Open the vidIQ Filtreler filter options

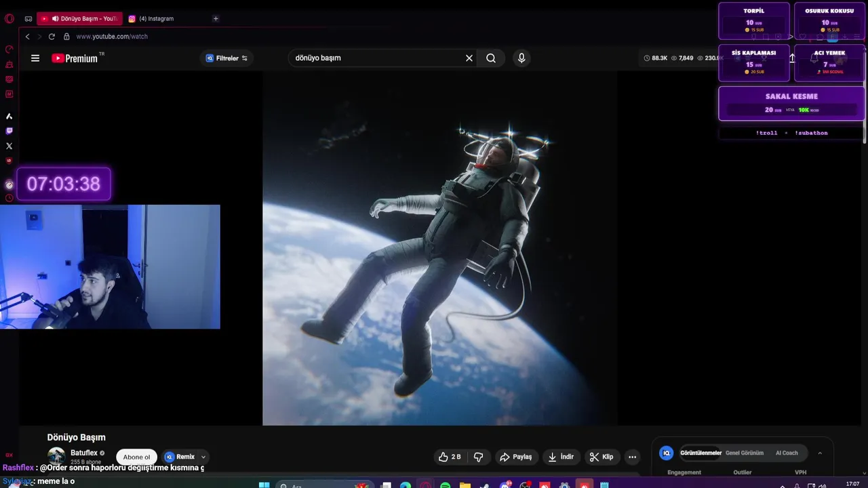tap(227, 58)
